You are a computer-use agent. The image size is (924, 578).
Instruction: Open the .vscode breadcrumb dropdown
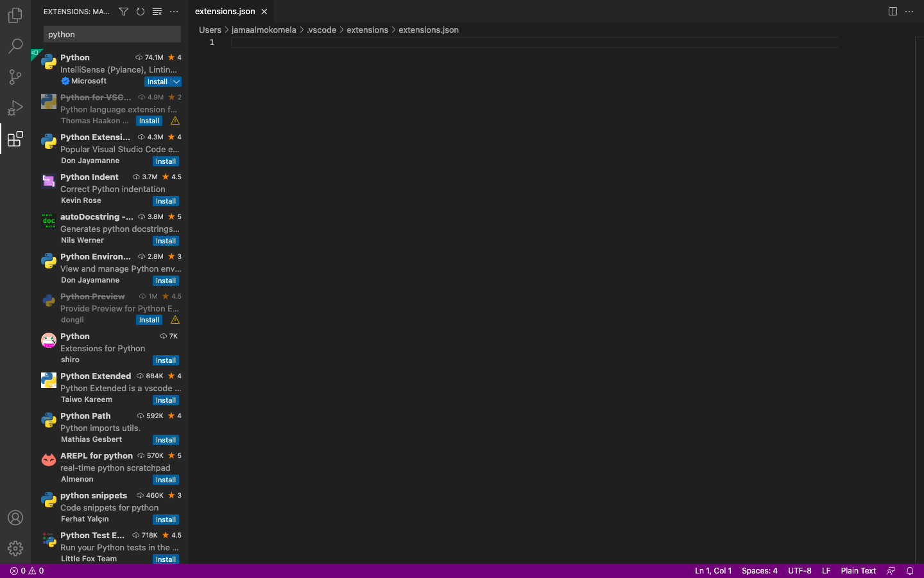(x=321, y=30)
